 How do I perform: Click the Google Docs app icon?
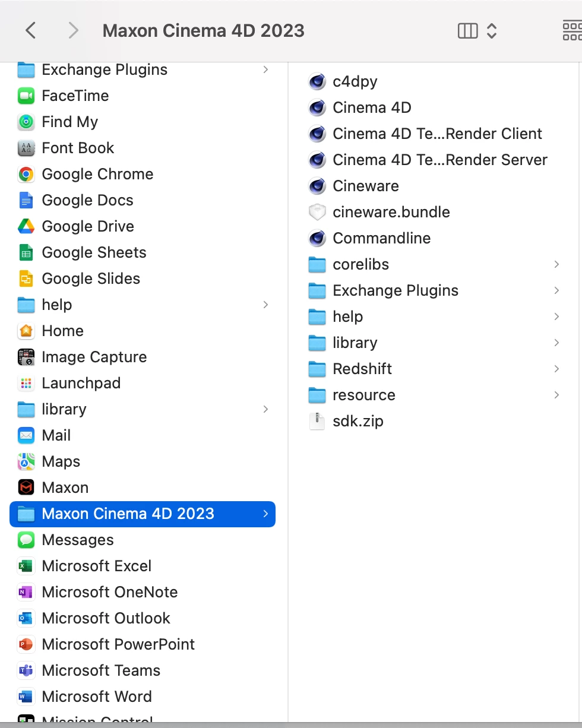(26, 200)
